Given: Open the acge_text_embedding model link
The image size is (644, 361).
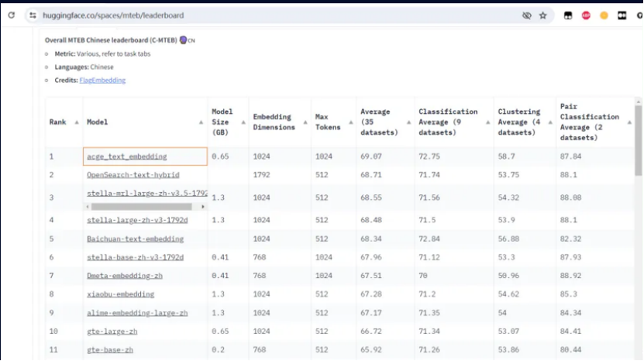Looking at the screenshot, I should click(126, 156).
